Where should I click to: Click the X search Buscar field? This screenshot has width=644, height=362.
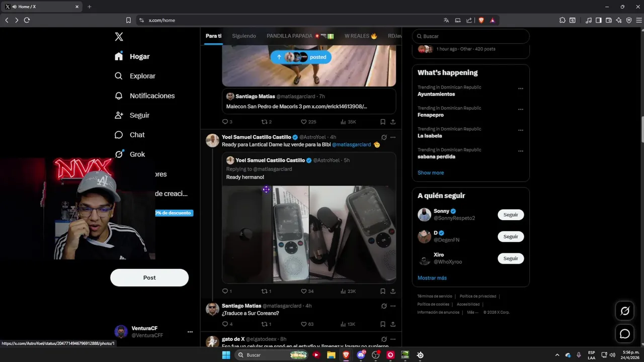[x=471, y=36]
